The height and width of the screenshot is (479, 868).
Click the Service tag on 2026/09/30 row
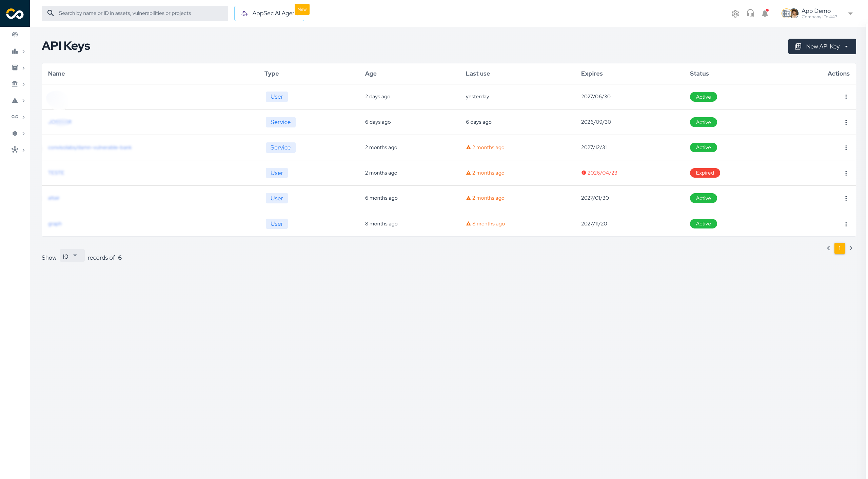click(280, 122)
